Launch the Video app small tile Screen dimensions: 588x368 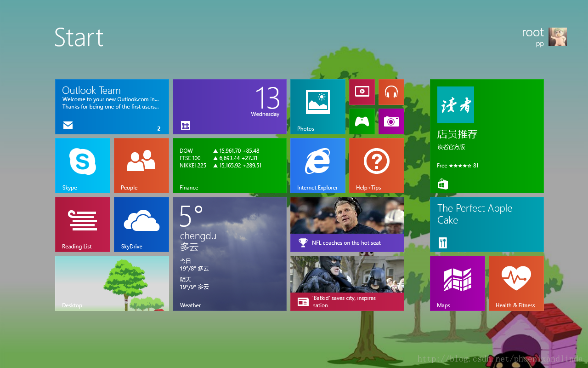tap(362, 92)
